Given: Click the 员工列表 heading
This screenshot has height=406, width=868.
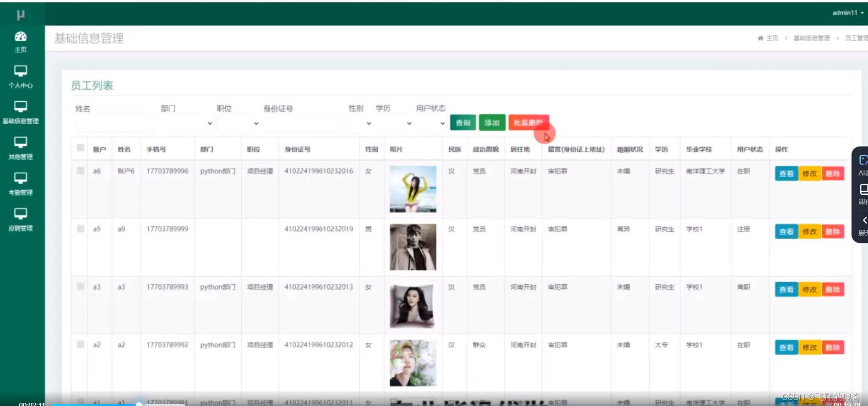Looking at the screenshot, I should [92, 86].
